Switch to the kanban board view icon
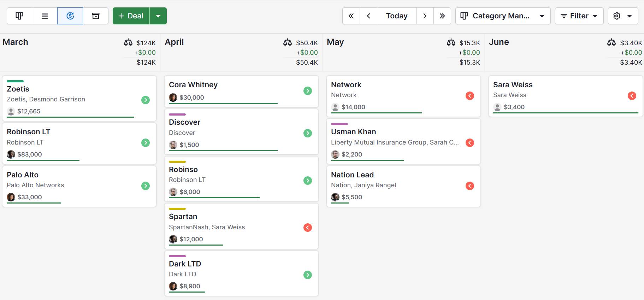This screenshot has height=300, width=644. click(x=19, y=16)
